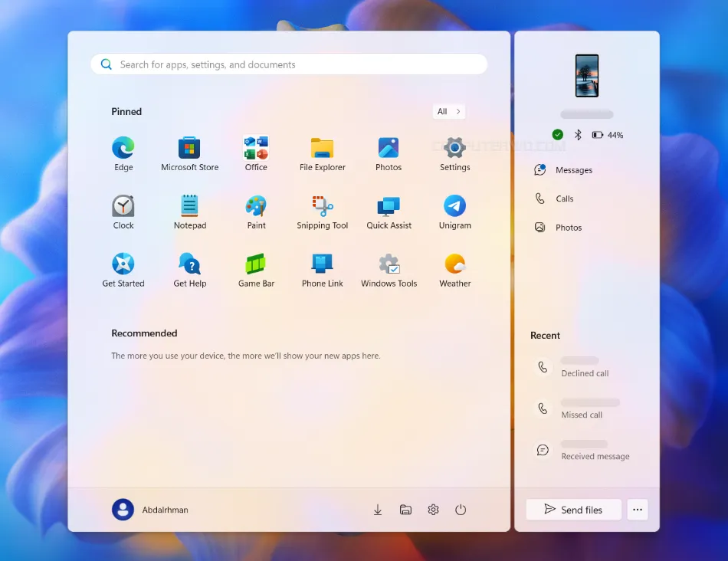Launch Notepad

click(189, 212)
